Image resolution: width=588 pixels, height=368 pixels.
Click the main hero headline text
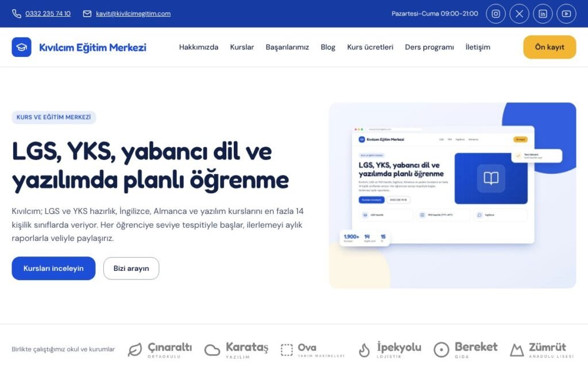click(150, 166)
